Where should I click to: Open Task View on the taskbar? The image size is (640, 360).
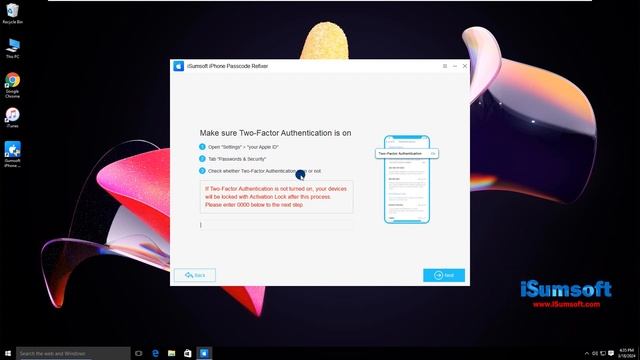[139, 353]
